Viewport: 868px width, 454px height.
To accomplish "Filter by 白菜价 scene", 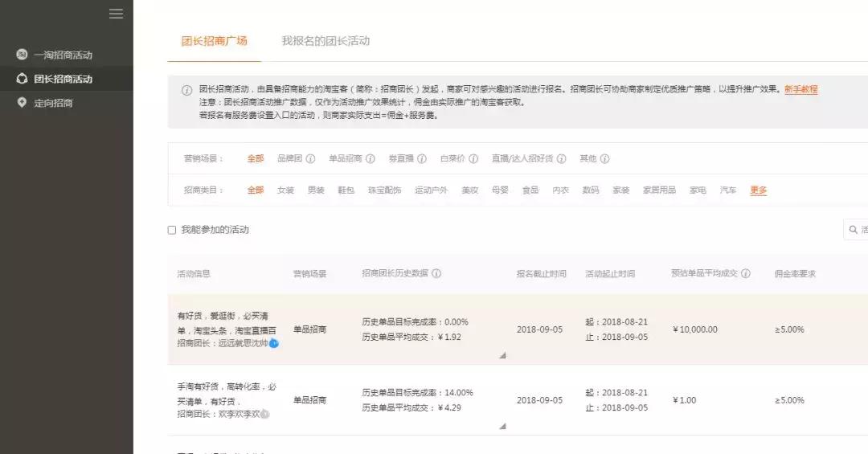I will [452, 159].
